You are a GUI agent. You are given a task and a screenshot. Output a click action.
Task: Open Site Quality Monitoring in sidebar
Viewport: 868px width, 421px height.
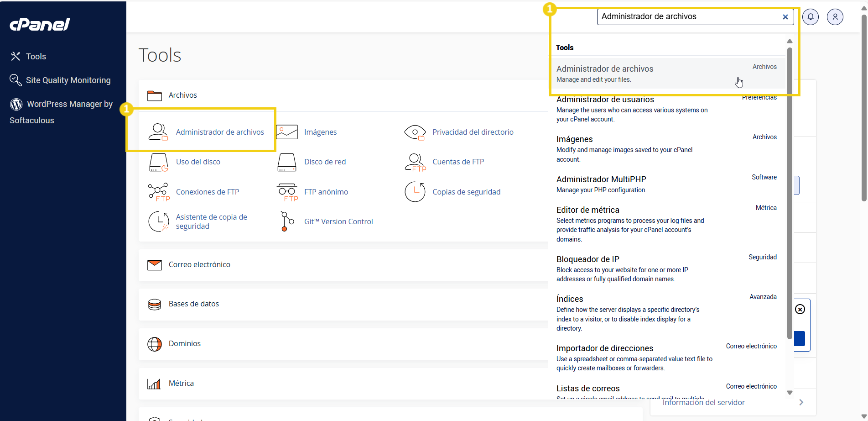pyautogui.click(x=68, y=80)
